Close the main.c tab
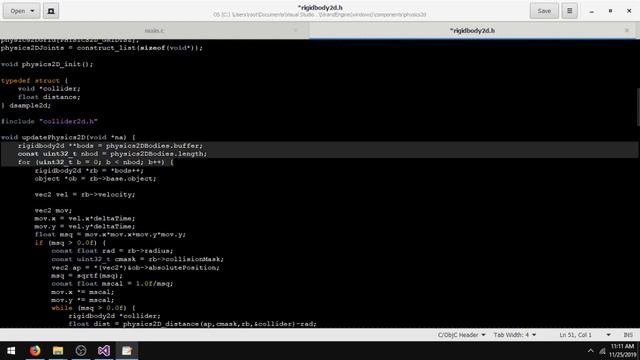 coord(296,31)
